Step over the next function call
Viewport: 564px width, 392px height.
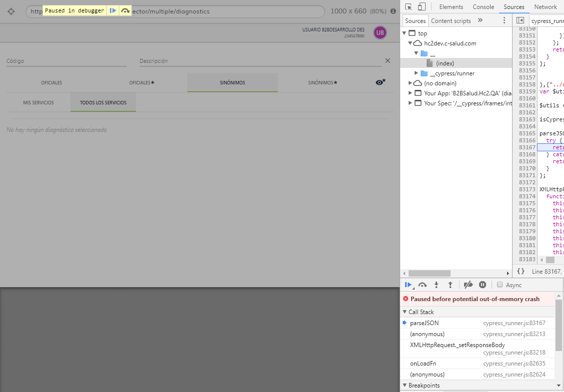pyautogui.click(x=422, y=285)
